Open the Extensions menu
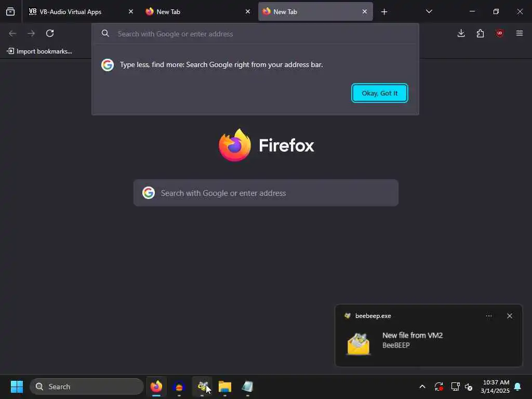Image resolution: width=532 pixels, height=399 pixels. click(x=480, y=33)
